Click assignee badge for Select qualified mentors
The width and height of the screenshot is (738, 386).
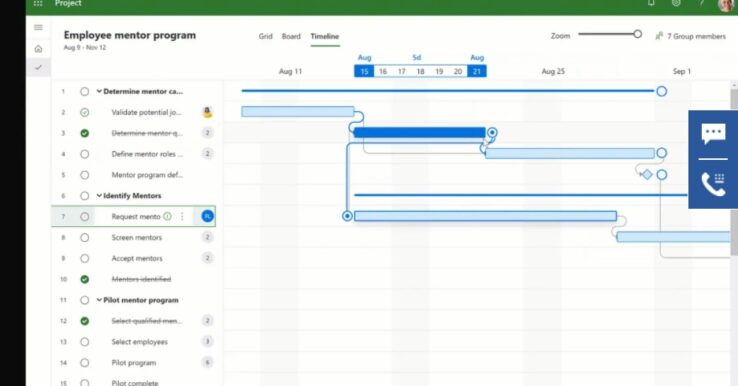click(207, 321)
